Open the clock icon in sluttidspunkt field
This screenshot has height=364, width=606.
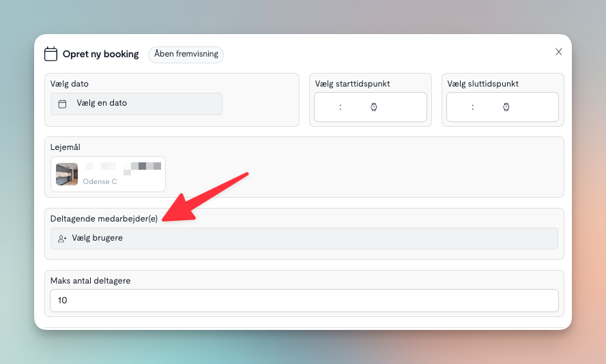click(506, 107)
